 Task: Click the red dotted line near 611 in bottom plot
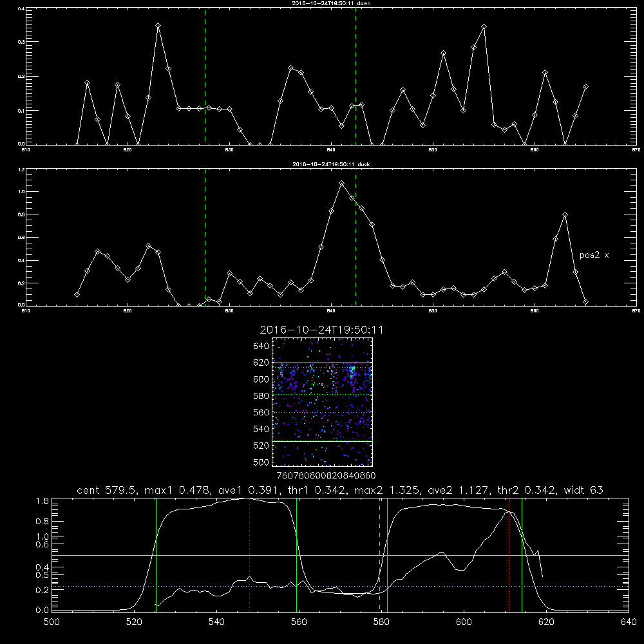[509, 554]
